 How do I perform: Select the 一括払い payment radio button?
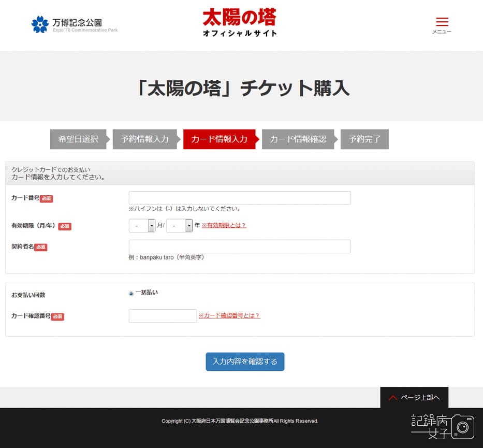[130, 293]
